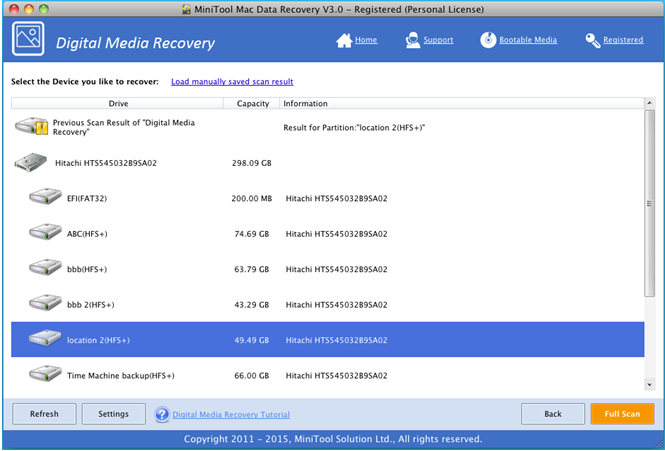Click Result for Partition "location 2(HFS+)" text

tap(354, 128)
